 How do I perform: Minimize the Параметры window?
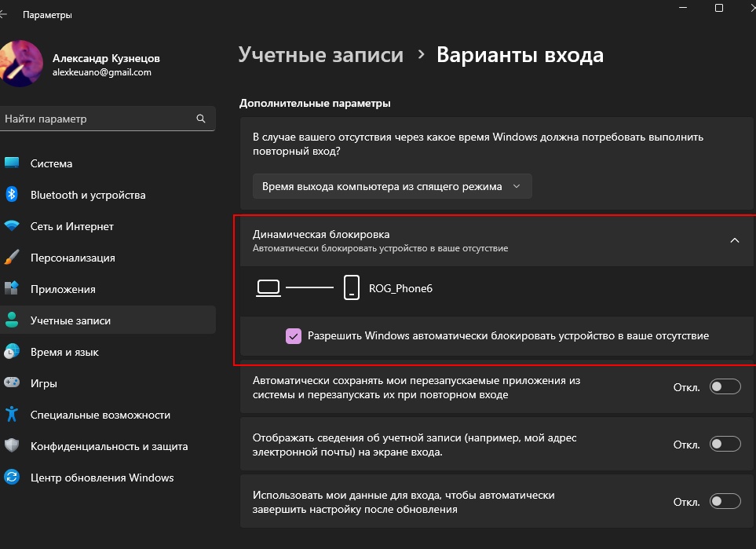pyautogui.click(x=683, y=8)
